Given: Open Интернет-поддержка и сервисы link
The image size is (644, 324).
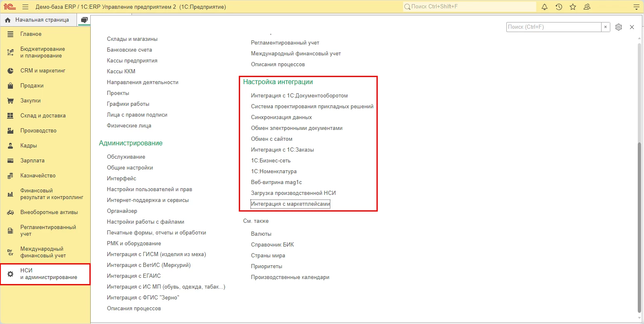Looking at the screenshot, I should [148, 200].
